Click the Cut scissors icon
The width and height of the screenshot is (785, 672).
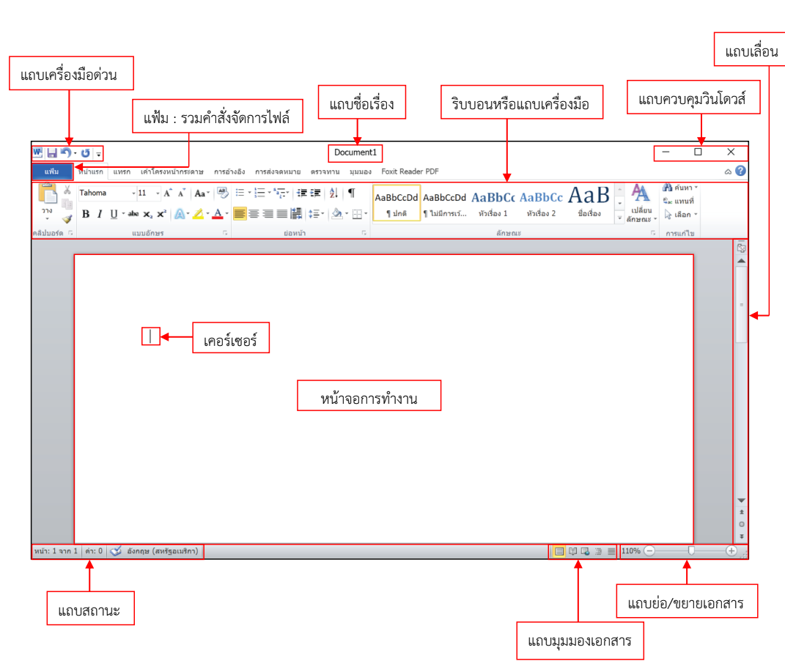(x=67, y=191)
